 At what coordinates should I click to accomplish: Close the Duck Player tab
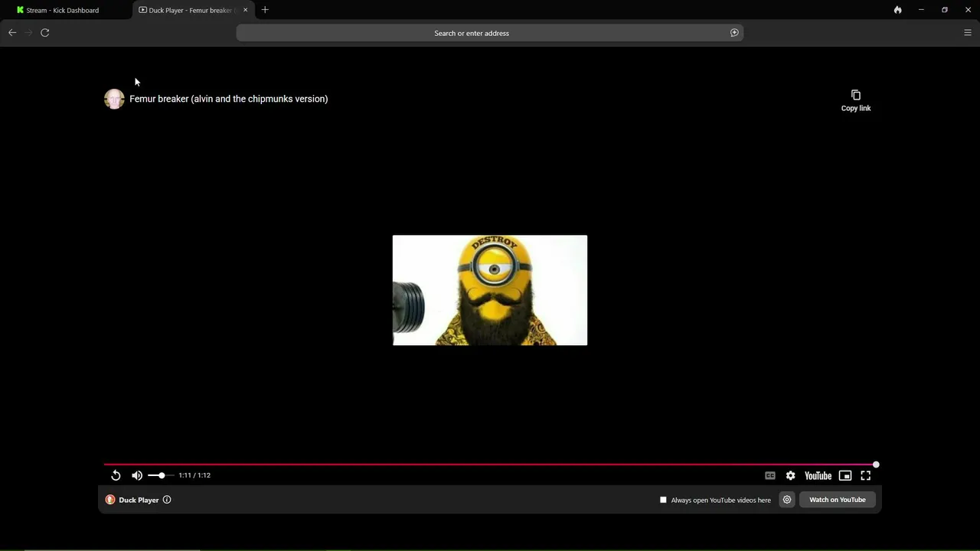pos(245,10)
